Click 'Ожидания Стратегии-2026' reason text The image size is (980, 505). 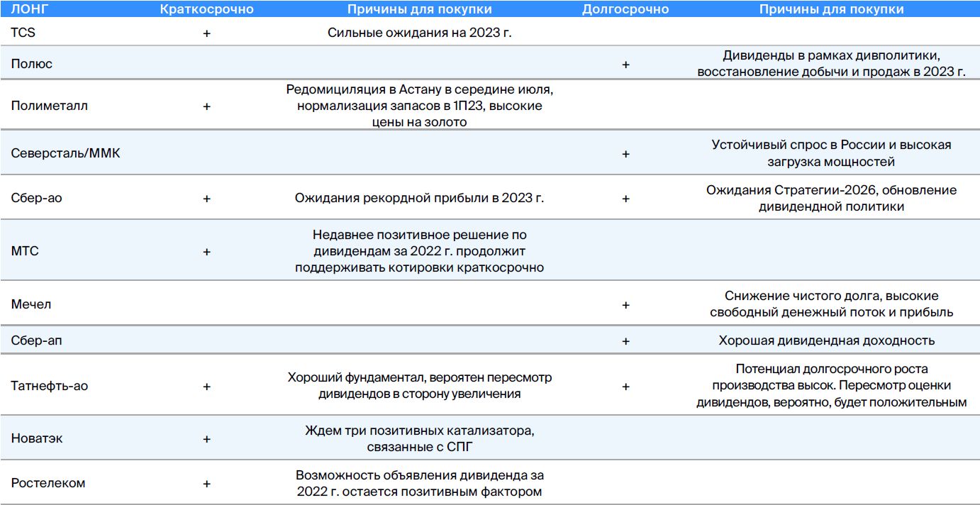831,198
